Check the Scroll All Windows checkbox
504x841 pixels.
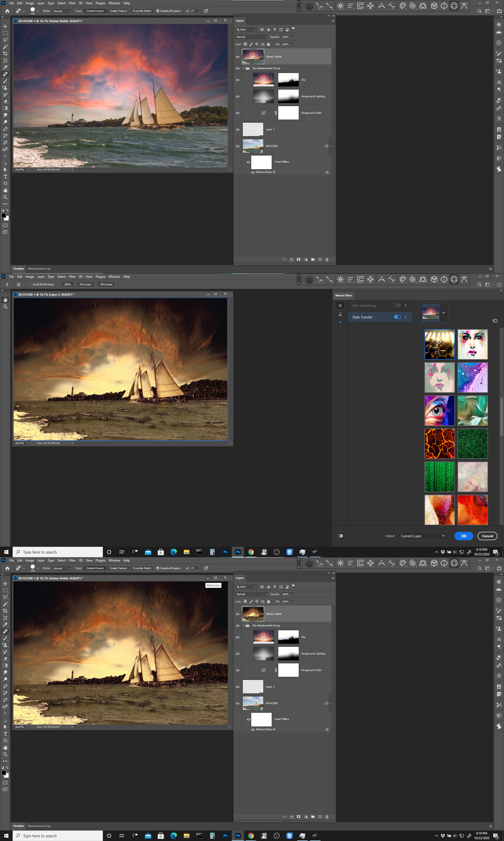point(30,284)
